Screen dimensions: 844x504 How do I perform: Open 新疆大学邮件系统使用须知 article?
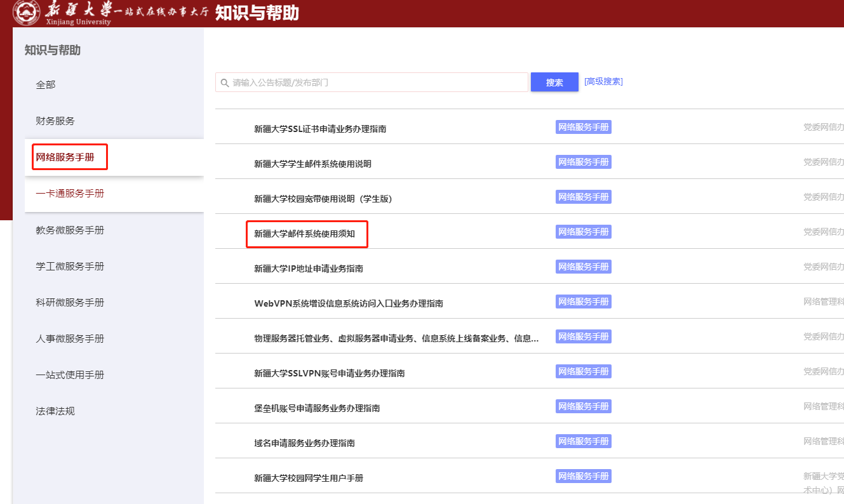(304, 234)
